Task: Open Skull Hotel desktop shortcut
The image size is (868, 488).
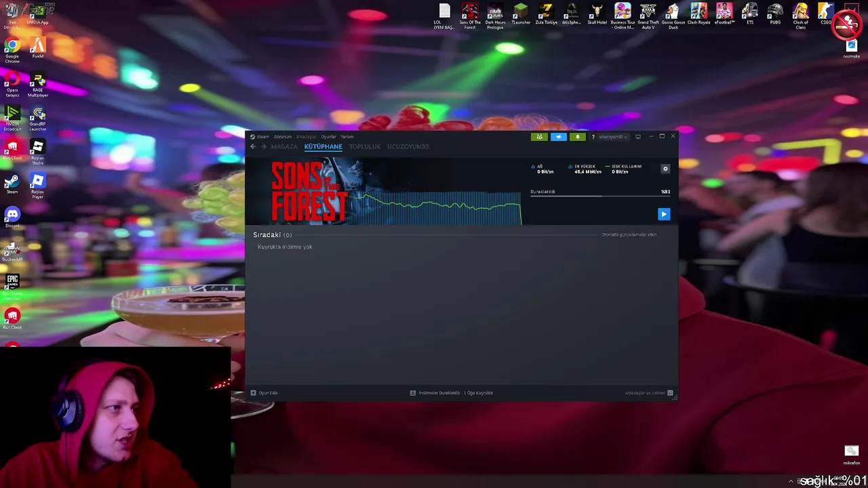Action: (597, 14)
